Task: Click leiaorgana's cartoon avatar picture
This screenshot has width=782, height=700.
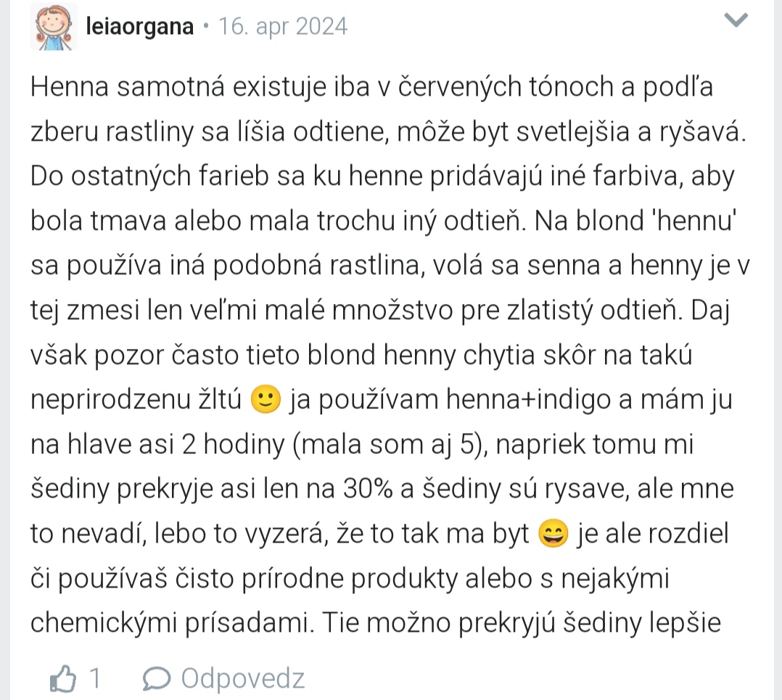Action: click(54, 27)
